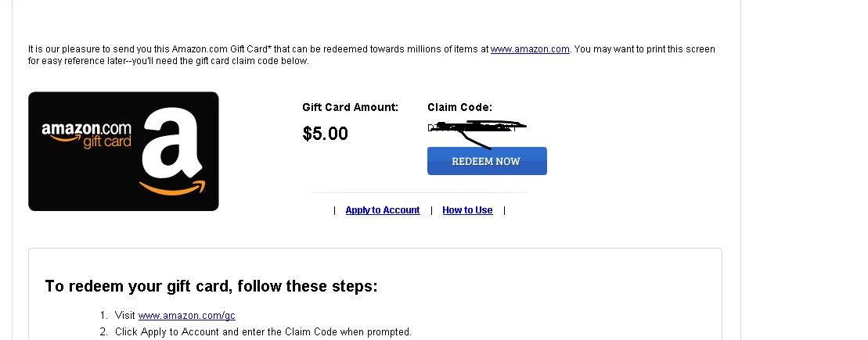Click the amazon.com wordmark on the gift card
Screen dimensions: 868x340
coord(86,128)
